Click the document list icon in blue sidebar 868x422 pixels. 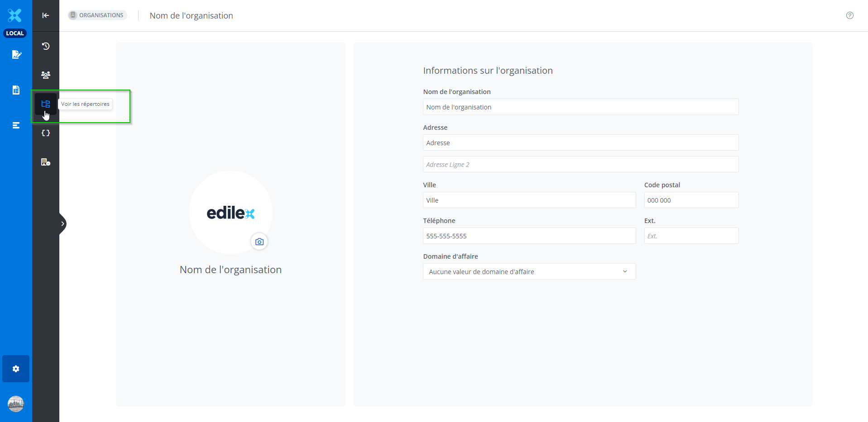pos(16,90)
